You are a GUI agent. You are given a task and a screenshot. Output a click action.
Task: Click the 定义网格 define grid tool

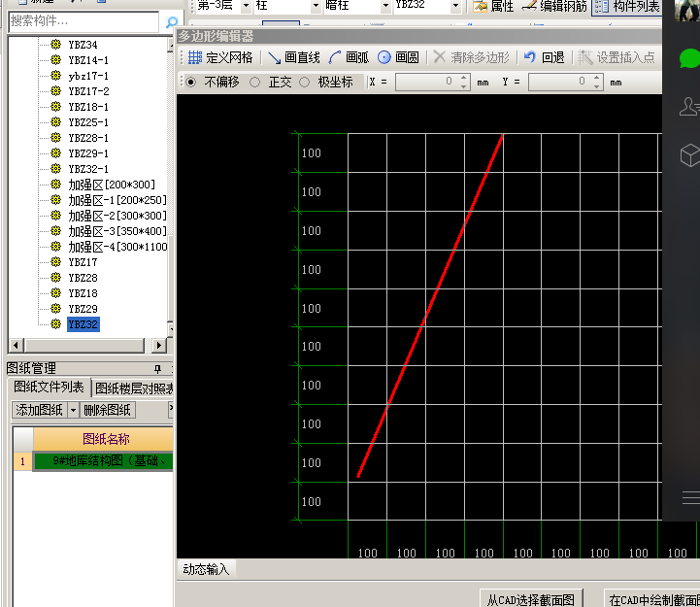point(220,57)
